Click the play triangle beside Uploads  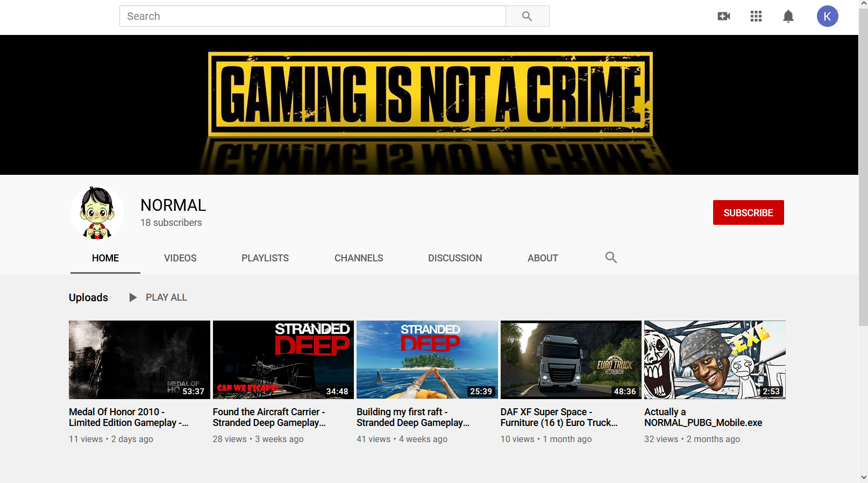[x=133, y=297]
